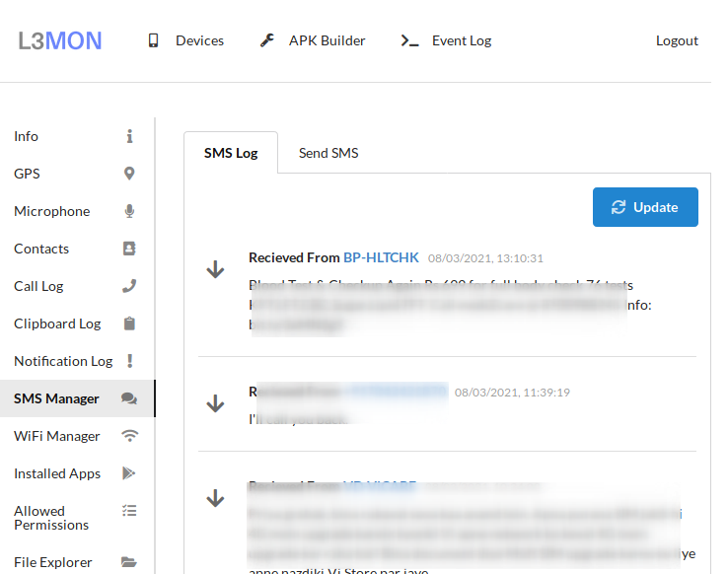
Task: Click the File Explorer folder icon
Action: [x=129, y=562]
